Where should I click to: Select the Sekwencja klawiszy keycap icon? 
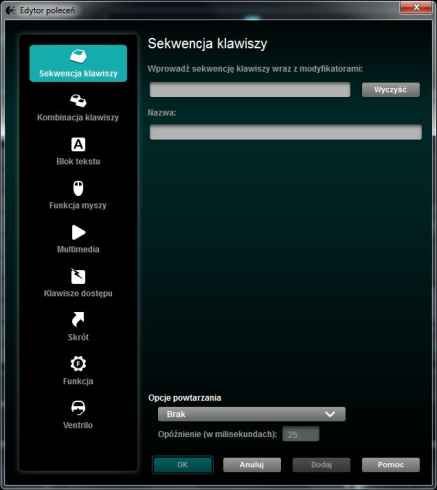coord(78,56)
